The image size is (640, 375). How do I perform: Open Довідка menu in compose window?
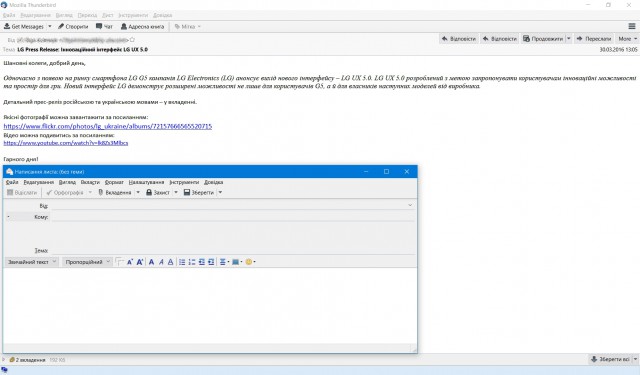(x=213, y=182)
